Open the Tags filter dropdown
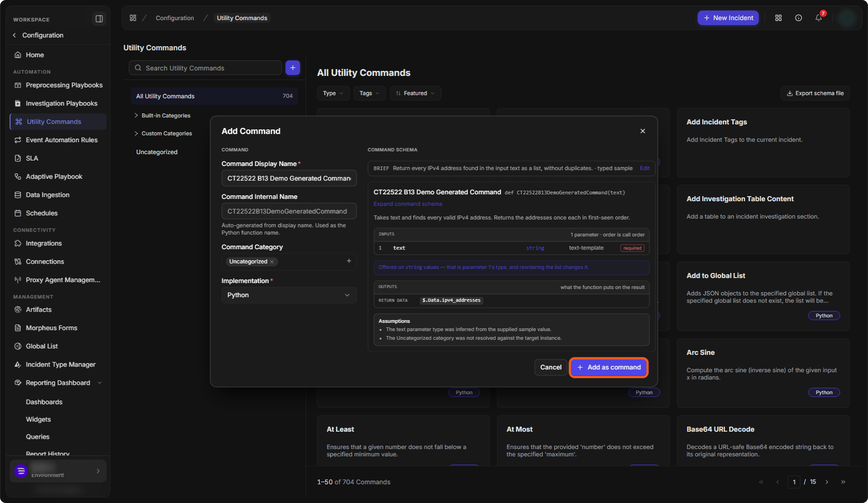The width and height of the screenshot is (868, 503). [x=369, y=93]
